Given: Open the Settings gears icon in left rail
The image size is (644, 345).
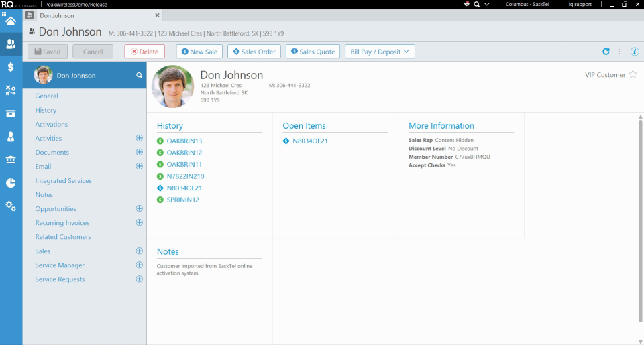Looking at the screenshot, I should click(11, 206).
